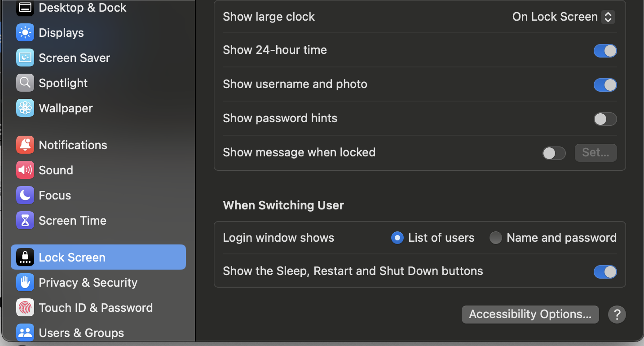Click the Accessibility Options button

[530, 315]
